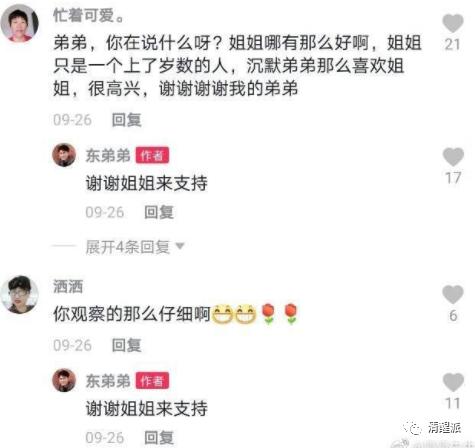Click the dropdown arrow beside 展开4条回复
The image size is (475, 448).
tap(180, 246)
